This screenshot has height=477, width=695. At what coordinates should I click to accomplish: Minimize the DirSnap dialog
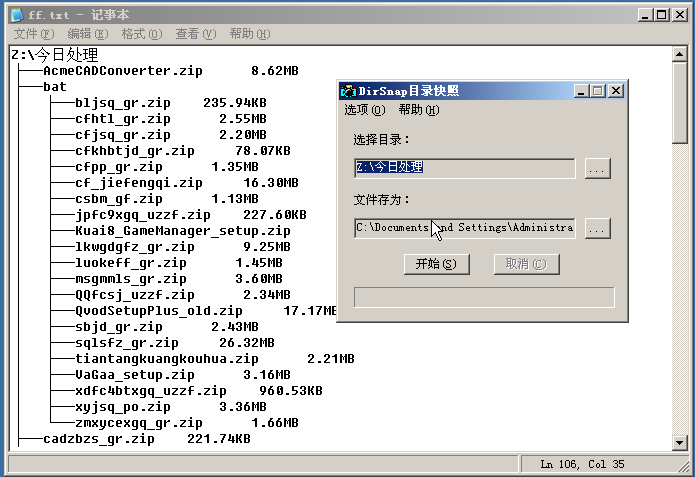pyautogui.click(x=581, y=91)
